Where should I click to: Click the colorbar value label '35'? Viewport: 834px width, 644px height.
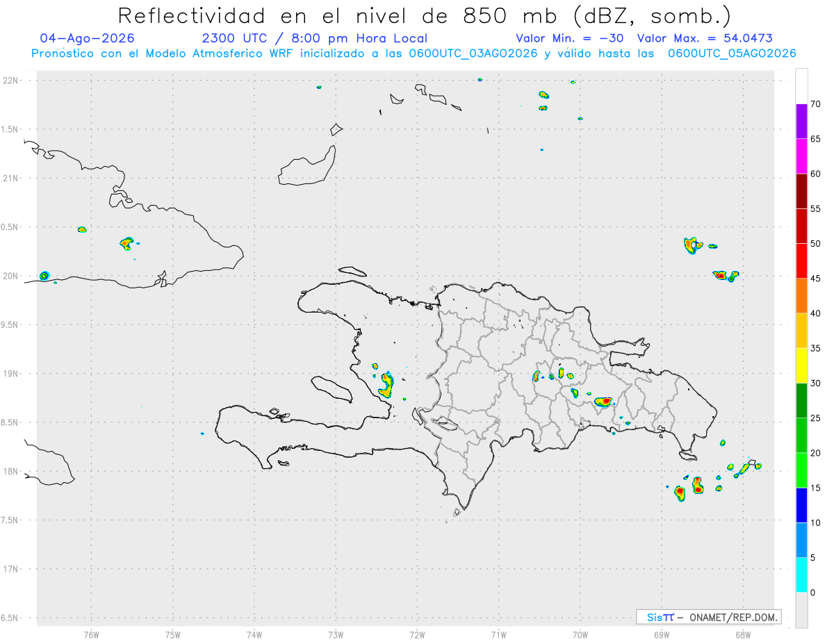815,348
